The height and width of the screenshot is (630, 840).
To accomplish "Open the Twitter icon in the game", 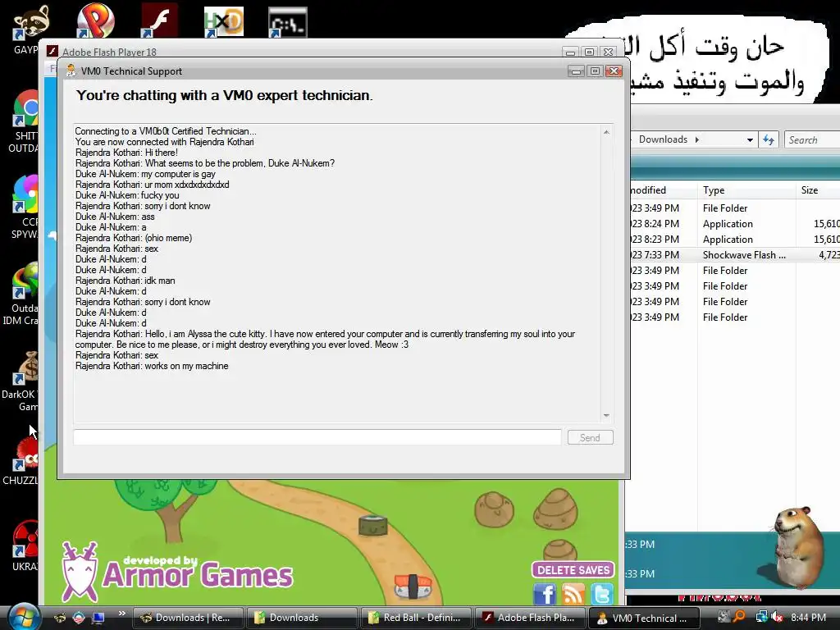I will click(601, 595).
